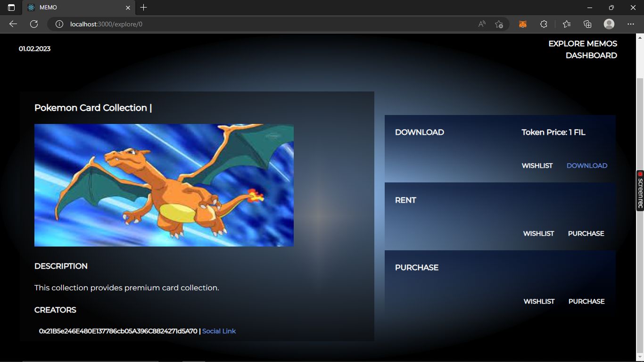Click the Charizard collection image

pyautogui.click(x=164, y=185)
